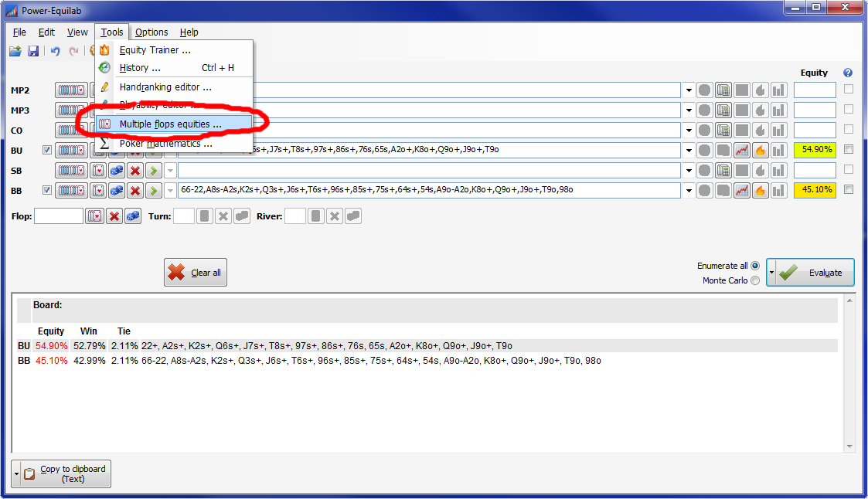
Task: Uncheck the BB player checkbox
Action: [47, 190]
